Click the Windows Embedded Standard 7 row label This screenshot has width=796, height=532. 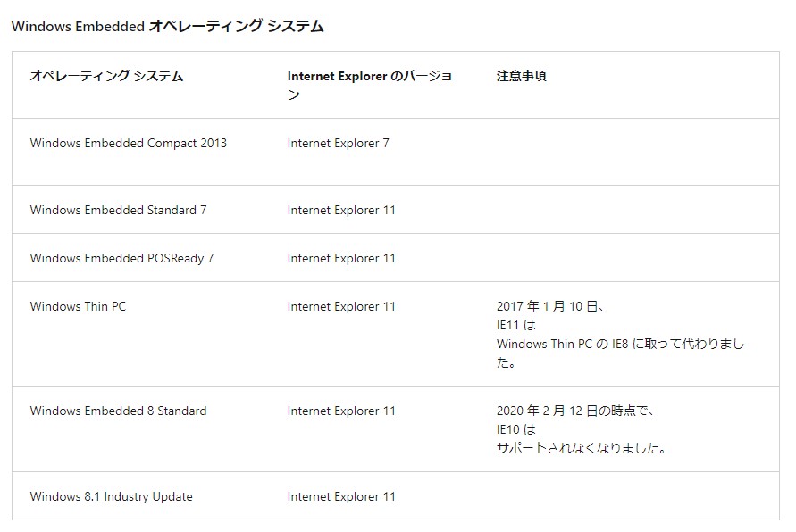(119, 210)
